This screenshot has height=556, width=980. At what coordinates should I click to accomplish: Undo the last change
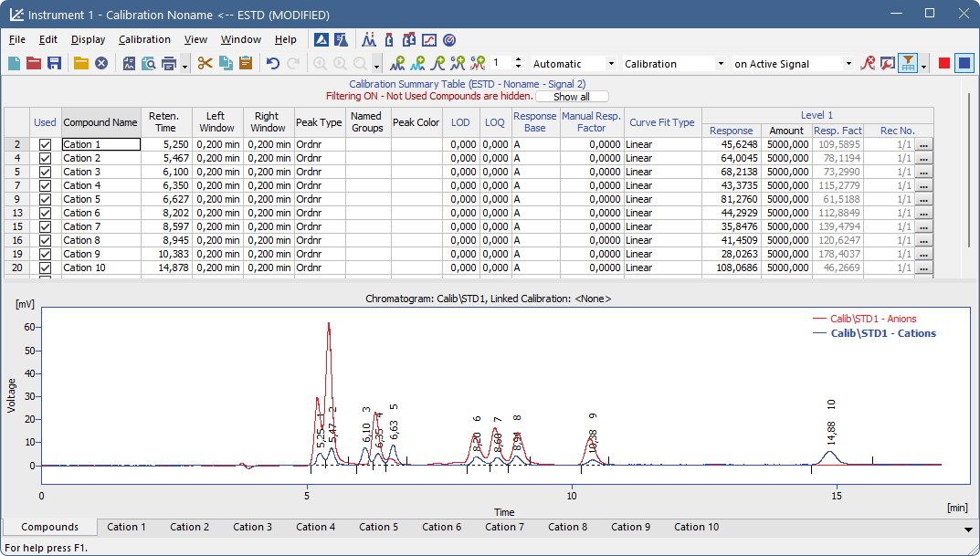click(272, 63)
